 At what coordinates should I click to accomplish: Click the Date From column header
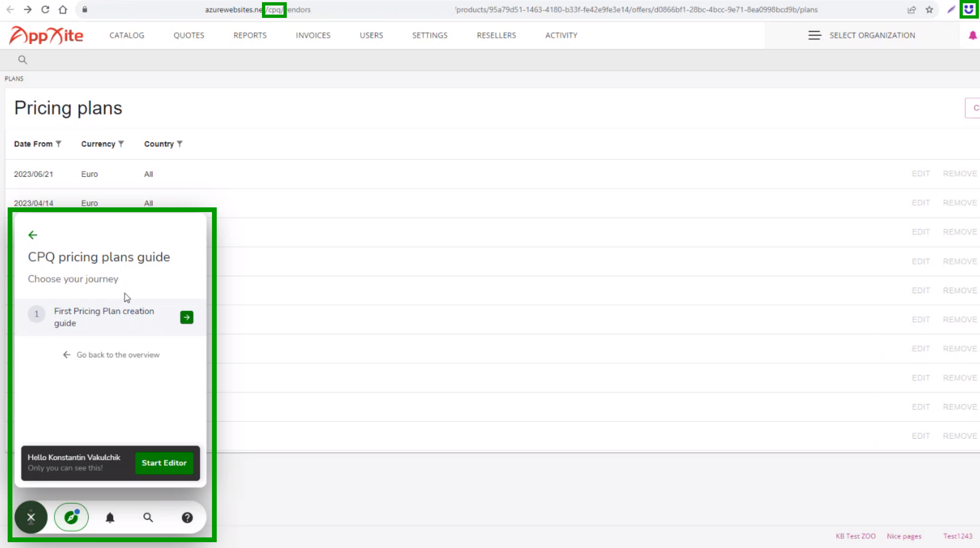[x=33, y=144]
